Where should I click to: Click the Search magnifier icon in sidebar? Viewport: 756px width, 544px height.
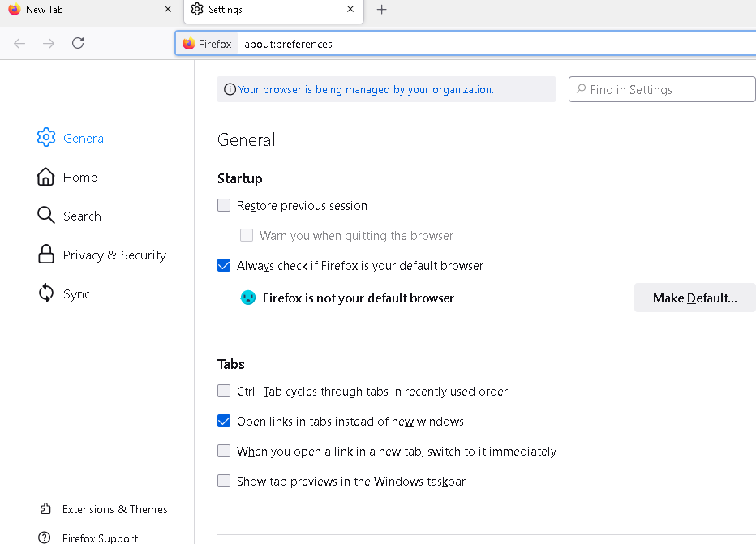pos(45,216)
